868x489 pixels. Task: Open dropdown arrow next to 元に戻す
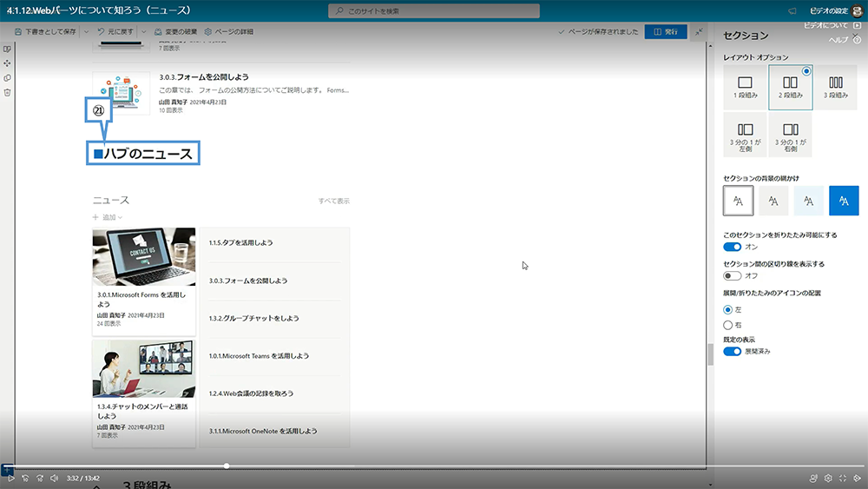coord(144,31)
